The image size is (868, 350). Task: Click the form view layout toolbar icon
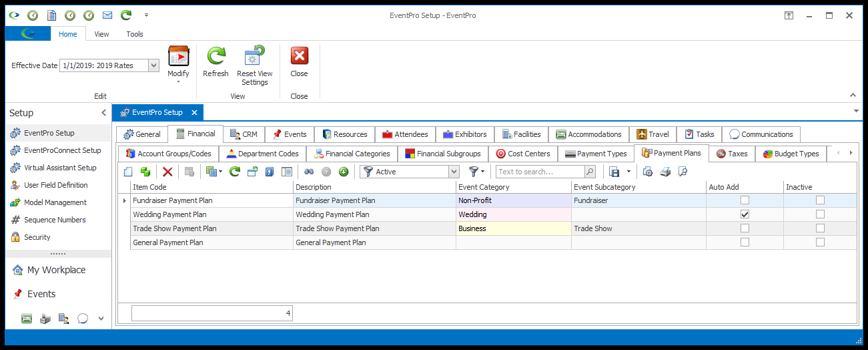(x=287, y=172)
